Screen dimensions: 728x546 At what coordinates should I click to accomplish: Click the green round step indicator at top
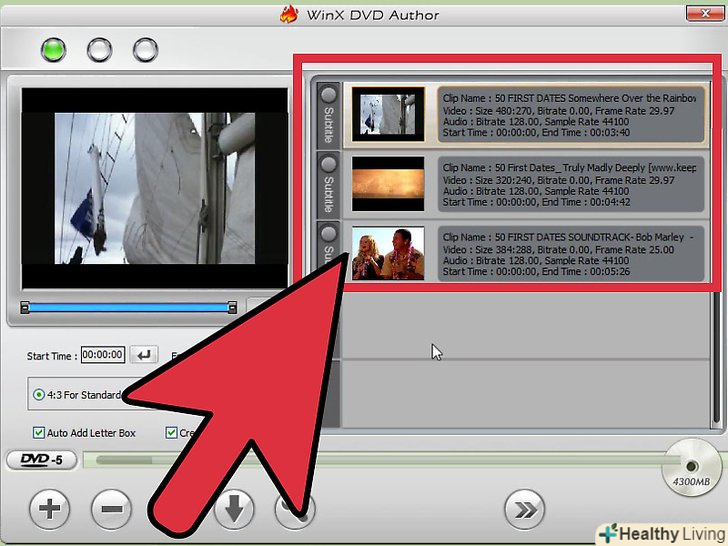(x=53, y=49)
